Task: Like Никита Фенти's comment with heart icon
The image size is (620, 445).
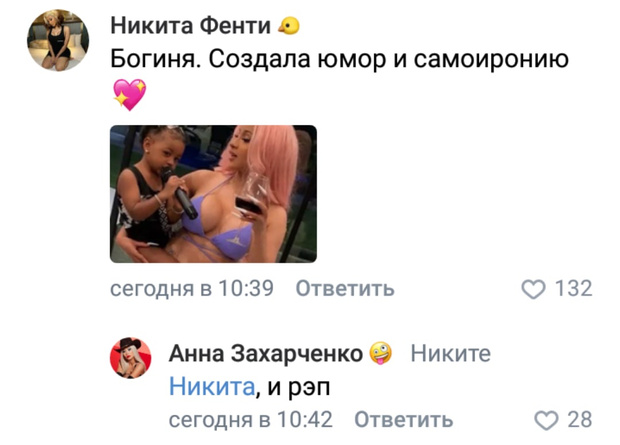Action: point(533,289)
